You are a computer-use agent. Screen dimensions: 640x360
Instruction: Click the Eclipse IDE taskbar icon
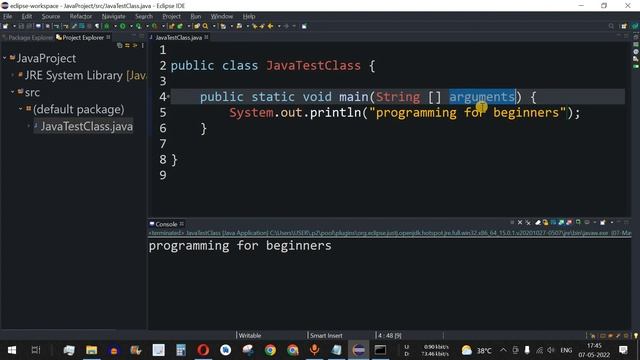[358, 350]
